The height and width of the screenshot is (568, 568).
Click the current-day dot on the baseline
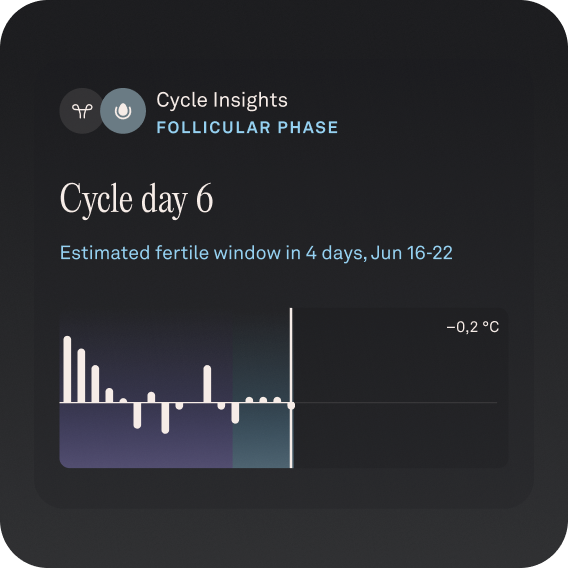(291, 406)
